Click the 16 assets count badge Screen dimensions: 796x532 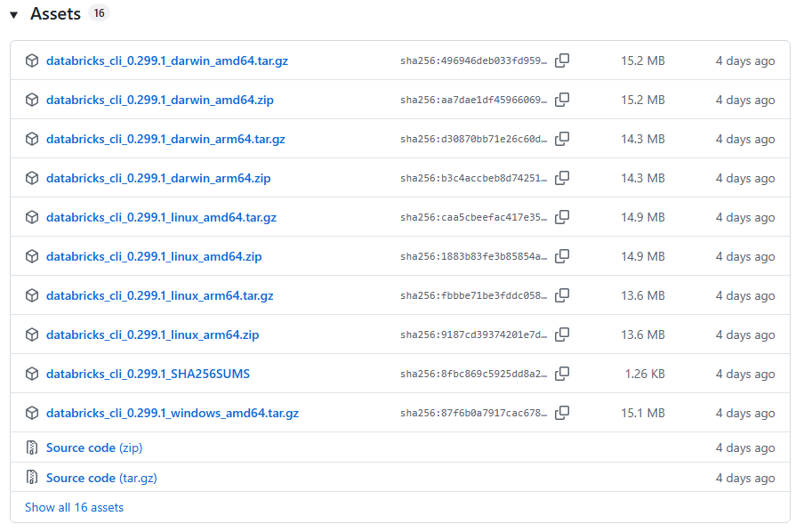click(x=99, y=12)
